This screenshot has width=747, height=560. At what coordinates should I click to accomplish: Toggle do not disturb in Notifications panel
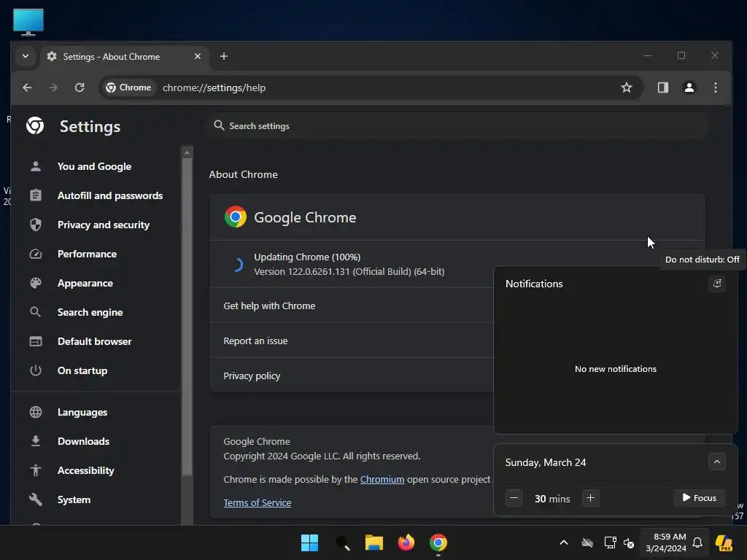(x=716, y=284)
